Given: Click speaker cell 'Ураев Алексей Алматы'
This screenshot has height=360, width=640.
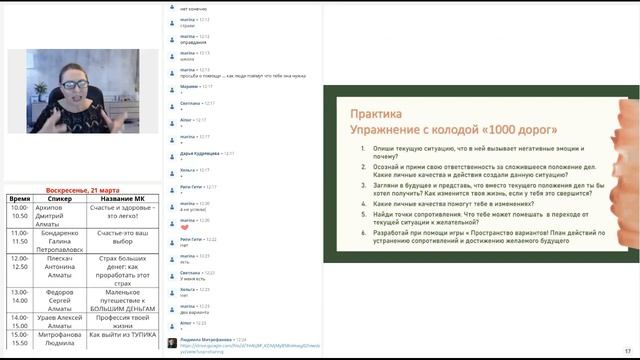Looking at the screenshot, I should point(60,321).
